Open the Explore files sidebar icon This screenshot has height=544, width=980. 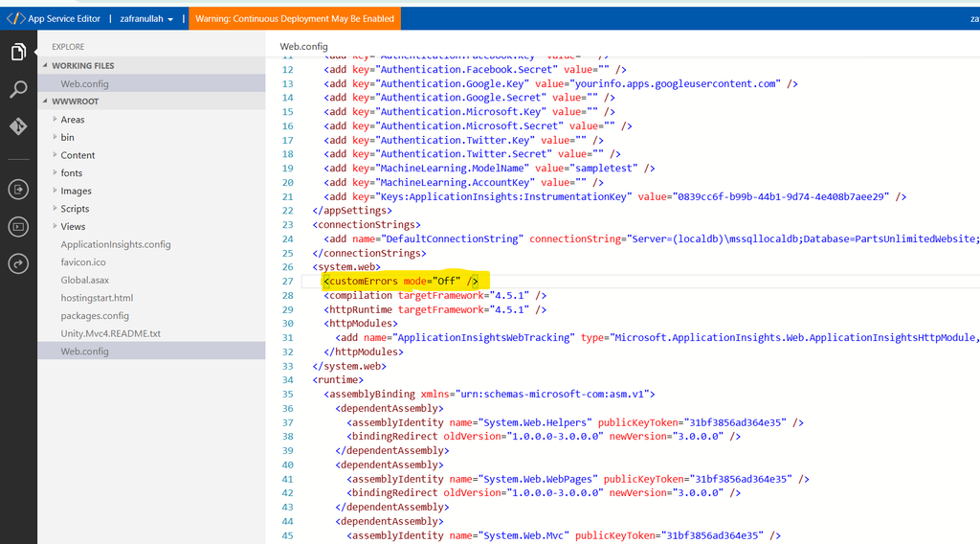18,52
